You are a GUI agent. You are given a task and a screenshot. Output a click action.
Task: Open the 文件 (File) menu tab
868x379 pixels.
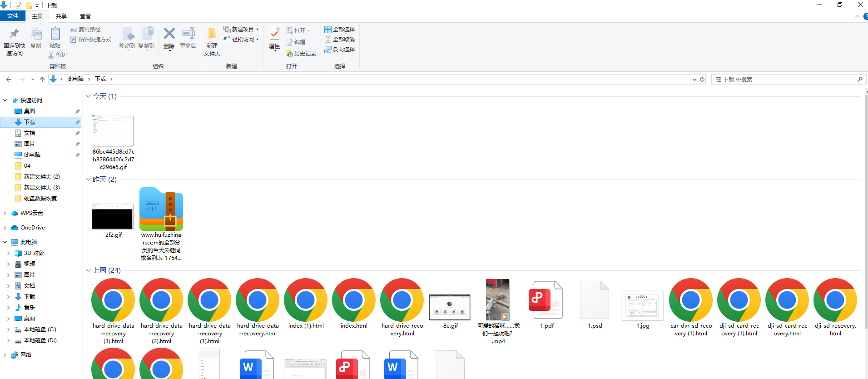pyautogui.click(x=13, y=16)
